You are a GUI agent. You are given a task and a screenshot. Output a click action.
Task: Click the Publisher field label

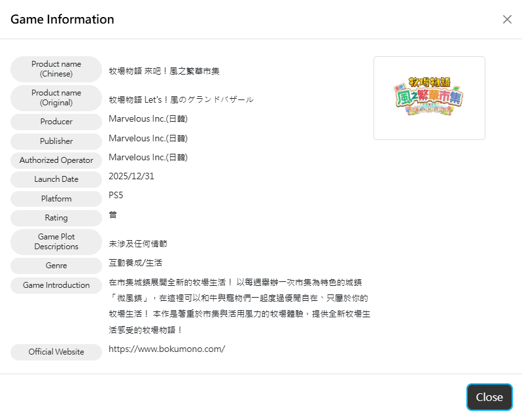[56, 141]
